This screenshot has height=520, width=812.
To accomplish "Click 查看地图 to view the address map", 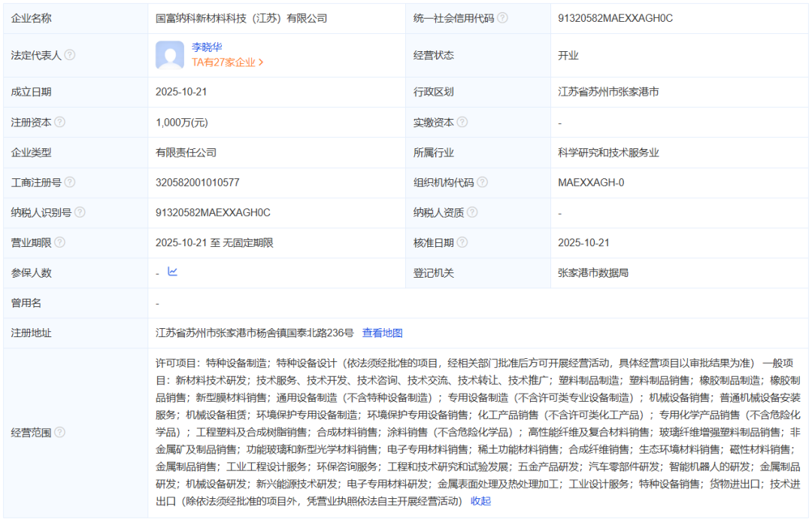I will (382, 333).
